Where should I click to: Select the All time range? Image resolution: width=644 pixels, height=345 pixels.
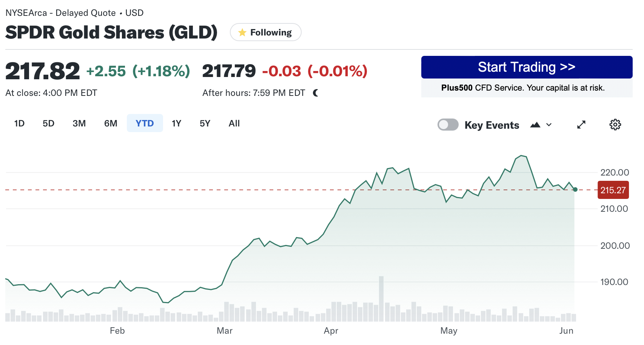click(x=234, y=123)
